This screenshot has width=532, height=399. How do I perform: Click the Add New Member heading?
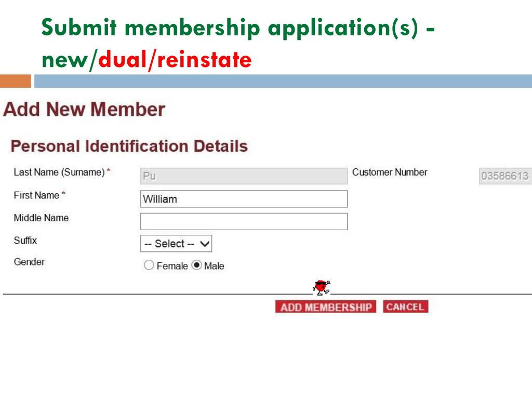click(x=84, y=109)
